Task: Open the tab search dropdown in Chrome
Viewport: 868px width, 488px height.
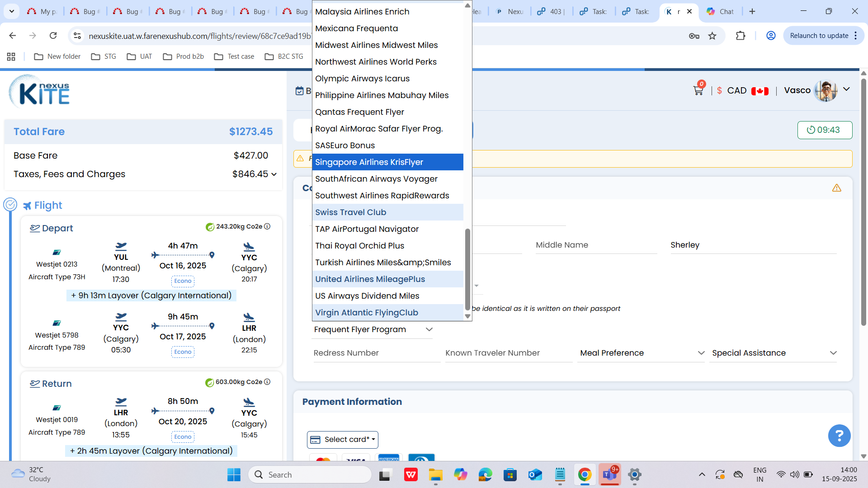Action: pos(11,11)
